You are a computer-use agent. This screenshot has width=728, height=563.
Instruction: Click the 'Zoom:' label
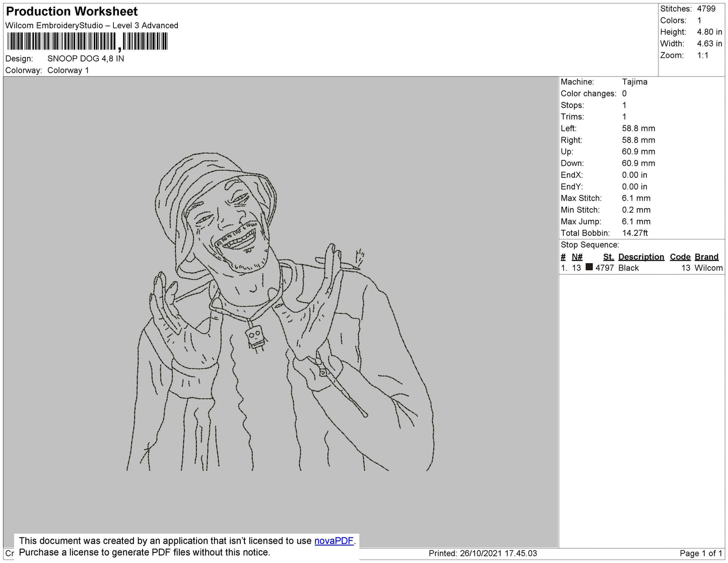[672, 55]
